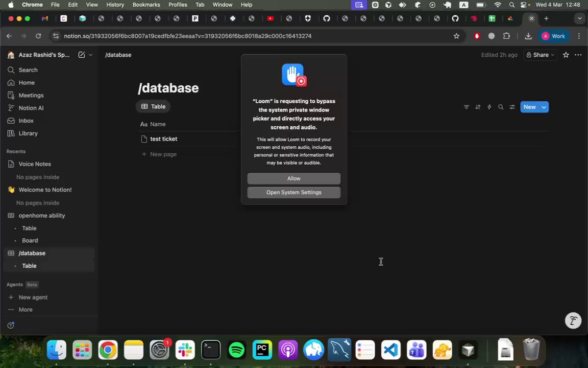Open a new Chrome tab
Viewport: 588px width, 368px height.
[546, 18]
